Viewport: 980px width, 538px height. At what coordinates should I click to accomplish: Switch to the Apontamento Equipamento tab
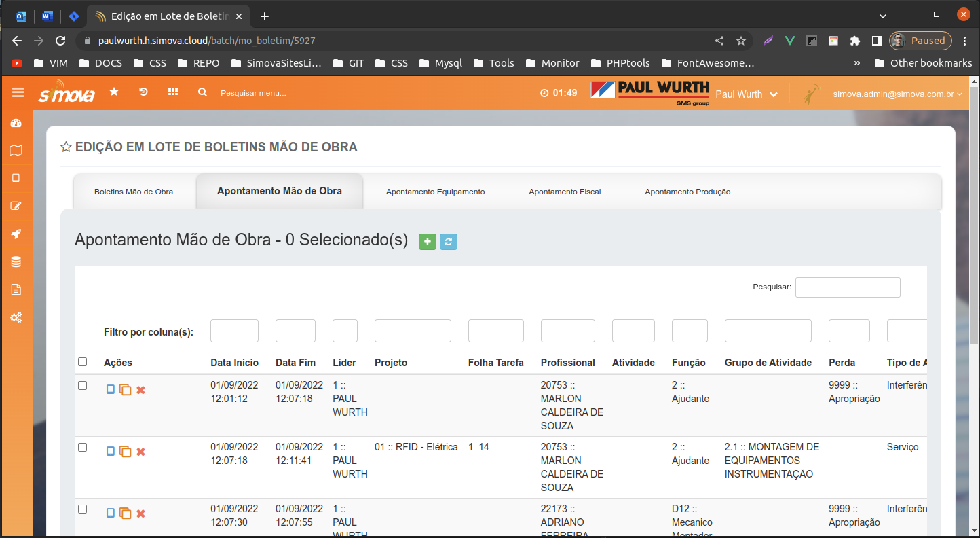(435, 192)
